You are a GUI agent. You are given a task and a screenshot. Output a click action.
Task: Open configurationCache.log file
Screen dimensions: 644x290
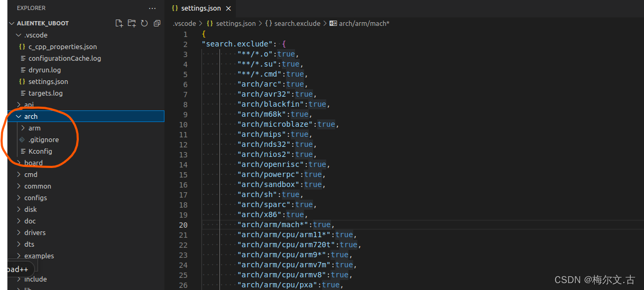pos(65,58)
